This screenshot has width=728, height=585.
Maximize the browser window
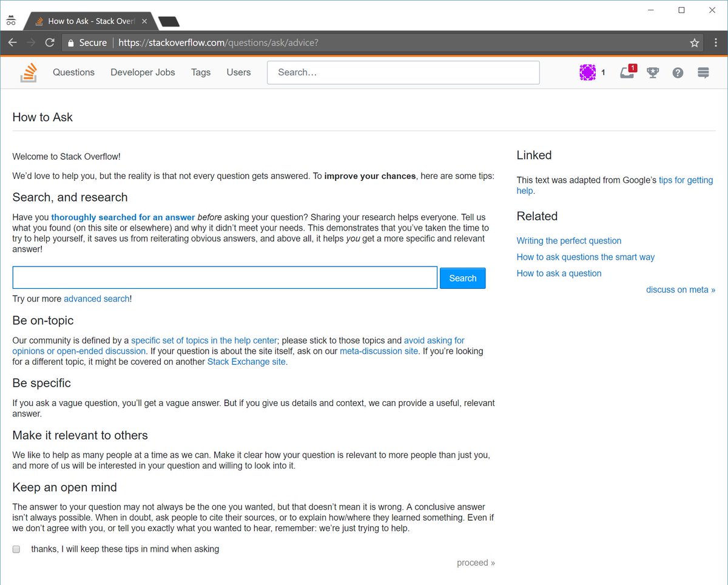(x=681, y=10)
